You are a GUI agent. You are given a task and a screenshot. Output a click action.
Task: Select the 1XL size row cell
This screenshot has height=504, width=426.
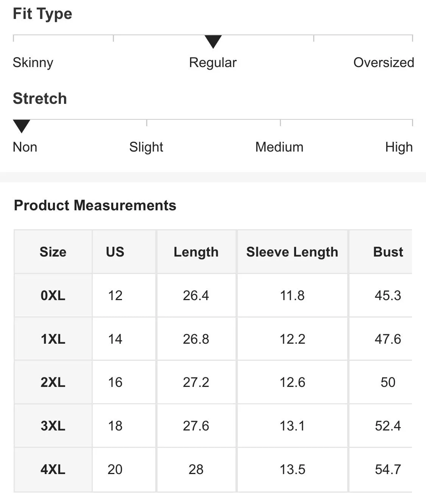53,339
